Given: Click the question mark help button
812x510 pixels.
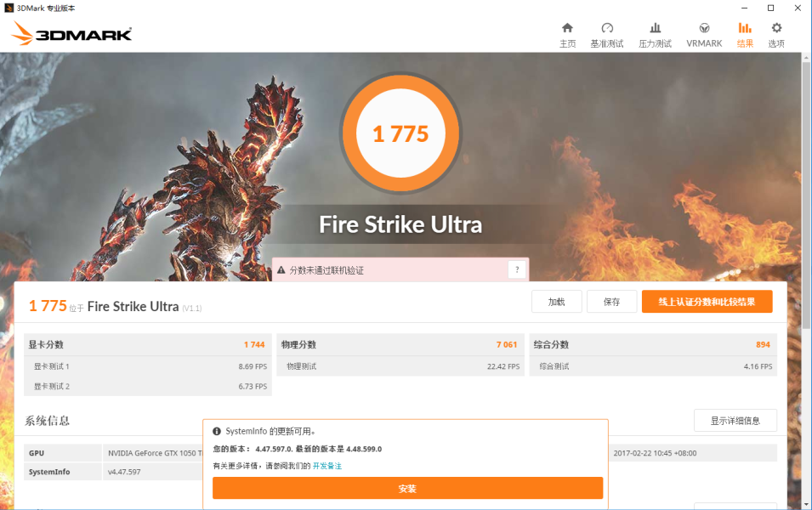Looking at the screenshot, I should 517,269.
